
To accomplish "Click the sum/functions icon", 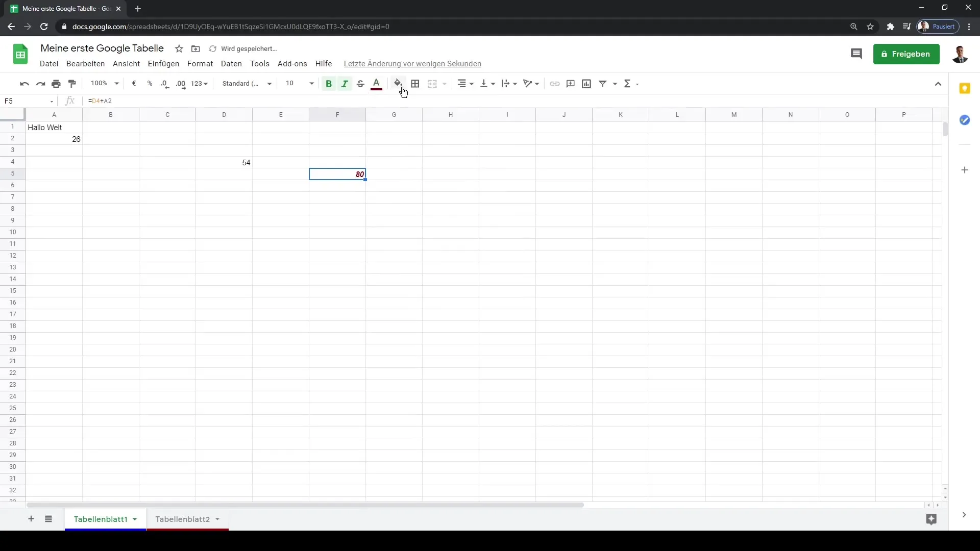I will click(627, 84).
